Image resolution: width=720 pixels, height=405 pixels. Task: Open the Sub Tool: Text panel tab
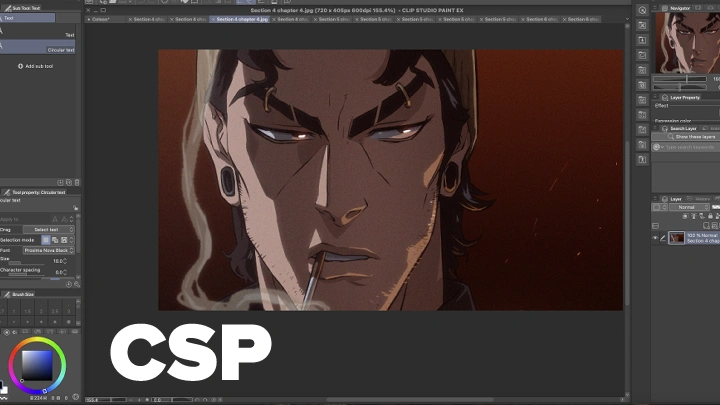pyautogui.click(x=22, y=8)
